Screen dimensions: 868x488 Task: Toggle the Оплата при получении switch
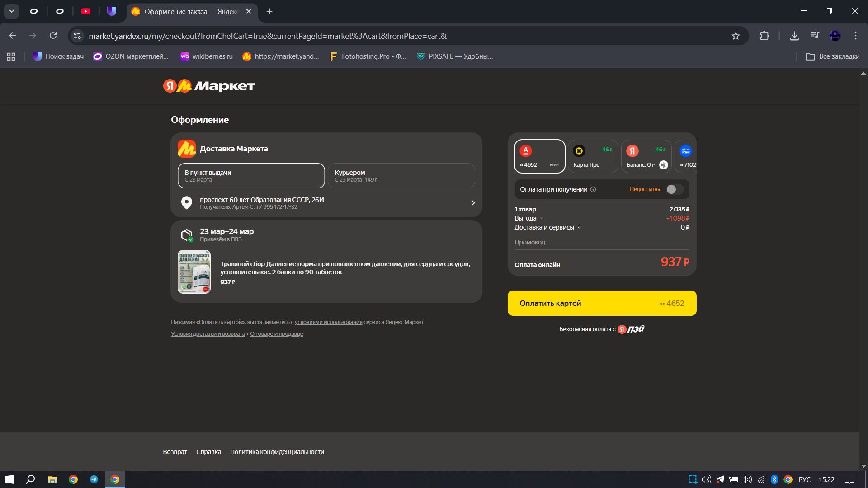pyautogui.click(x=675, y=189)
